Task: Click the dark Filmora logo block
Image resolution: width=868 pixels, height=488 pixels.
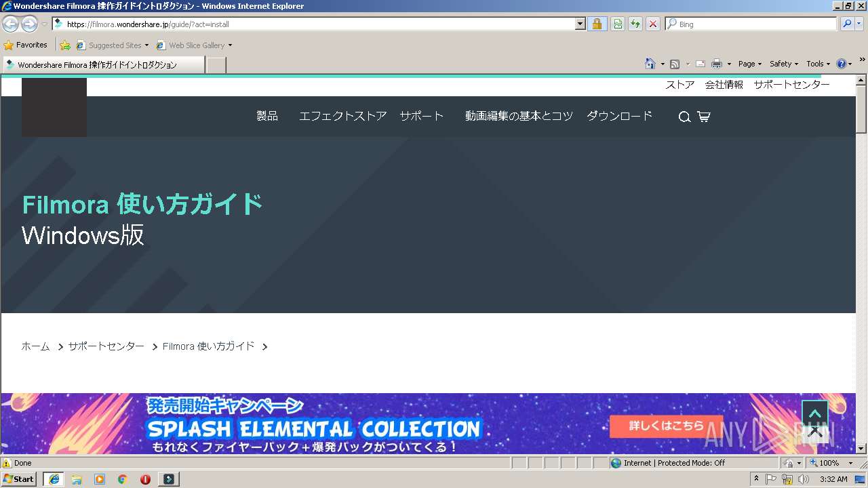Action: point(54,107)
